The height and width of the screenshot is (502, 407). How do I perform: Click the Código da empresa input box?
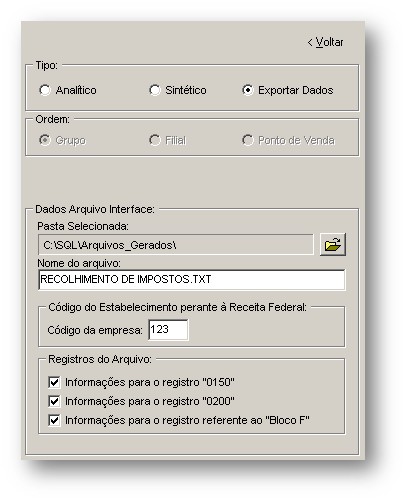pos(168,330)
